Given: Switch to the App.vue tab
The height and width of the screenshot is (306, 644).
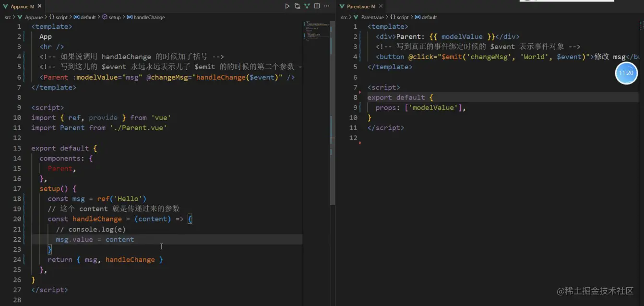Looking at the screenshot, I should [22, 7].
